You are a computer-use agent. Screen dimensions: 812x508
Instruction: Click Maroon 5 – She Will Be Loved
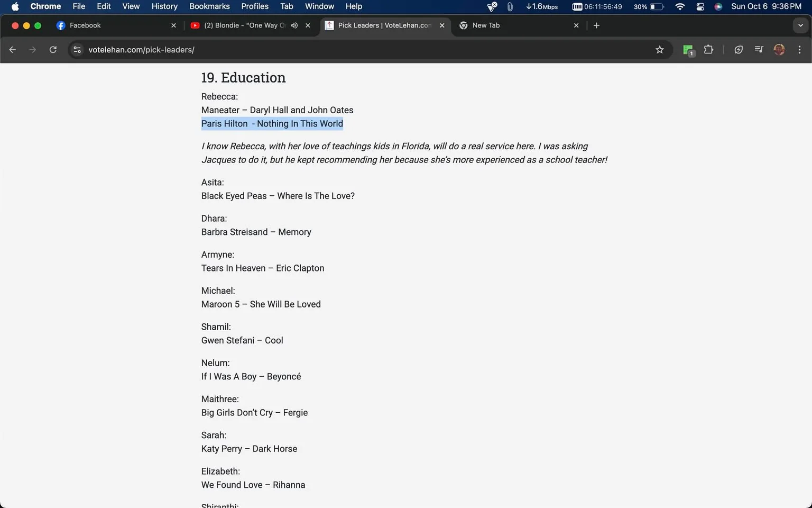[x=261, y=304]
